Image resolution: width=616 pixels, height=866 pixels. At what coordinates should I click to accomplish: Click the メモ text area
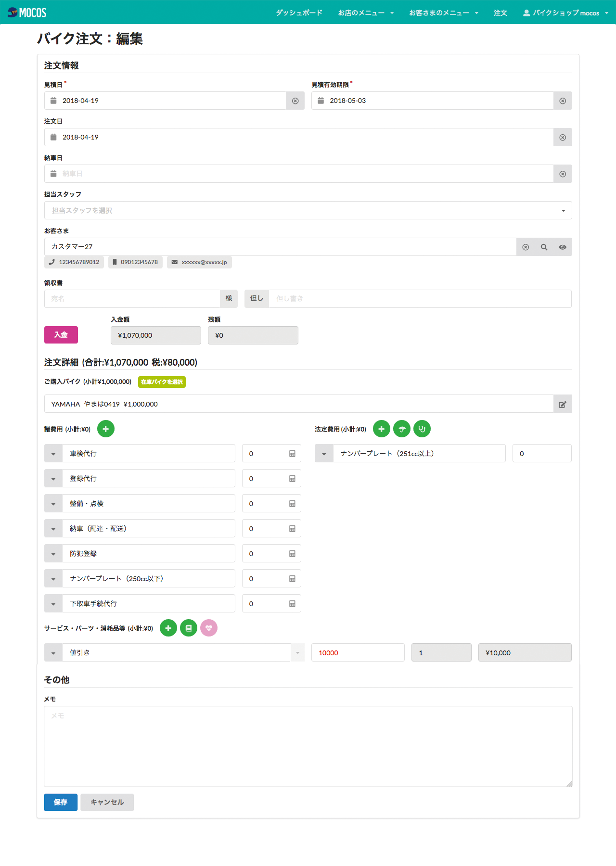[308, 746]
